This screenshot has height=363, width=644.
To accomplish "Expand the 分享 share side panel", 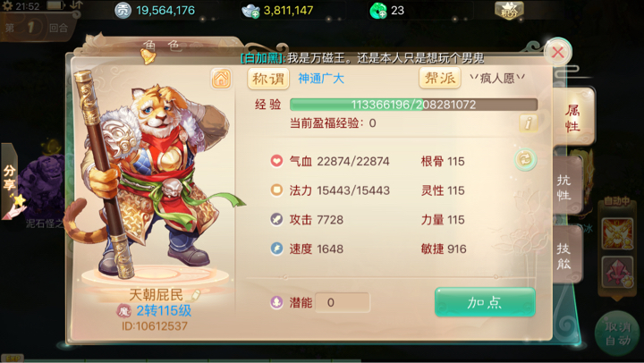I will [10, 181].
